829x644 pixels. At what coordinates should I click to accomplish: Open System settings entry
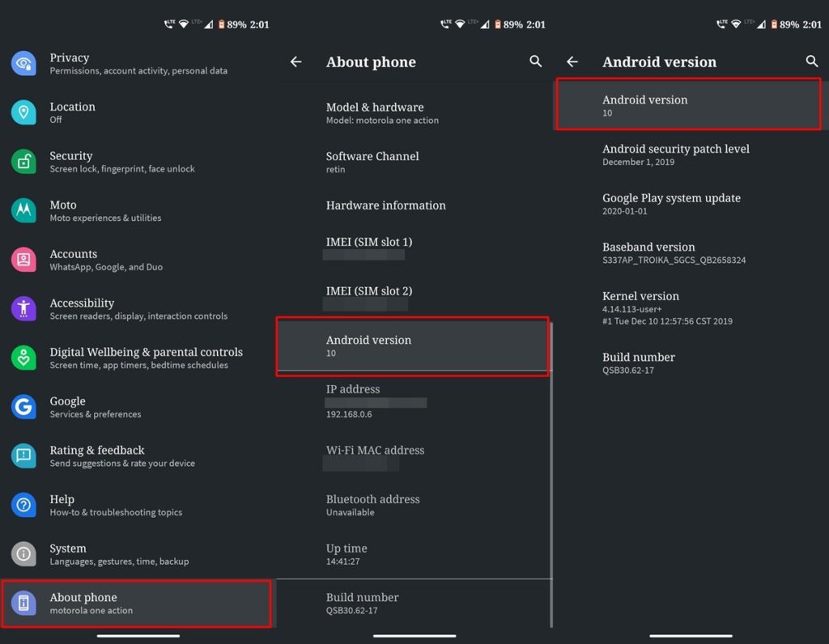click(136, 554)
